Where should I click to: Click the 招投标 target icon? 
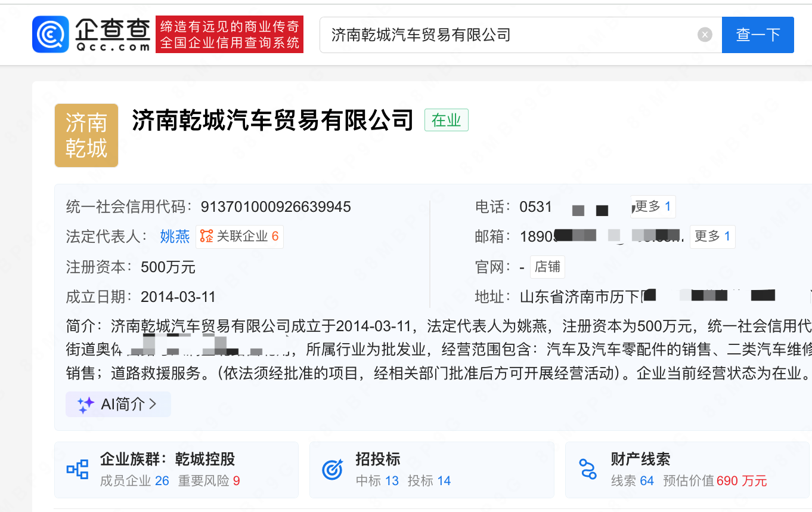coord(333,470)
